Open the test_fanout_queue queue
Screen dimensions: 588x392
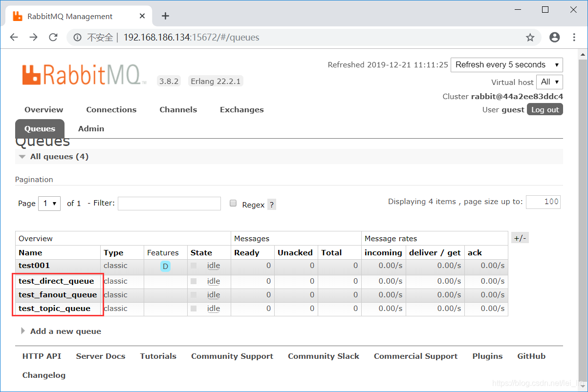pyautogui.click(x=58, y=295)
